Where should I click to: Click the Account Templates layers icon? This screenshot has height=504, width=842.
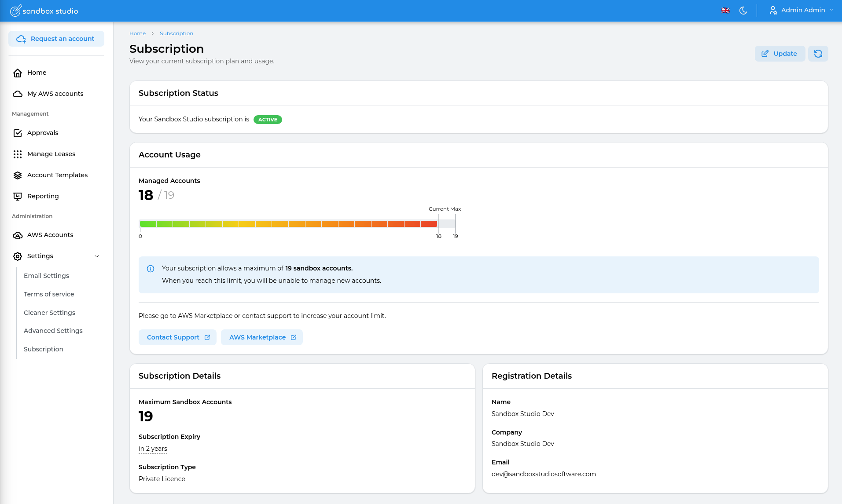pyautogui.click(x=18, y=175)
